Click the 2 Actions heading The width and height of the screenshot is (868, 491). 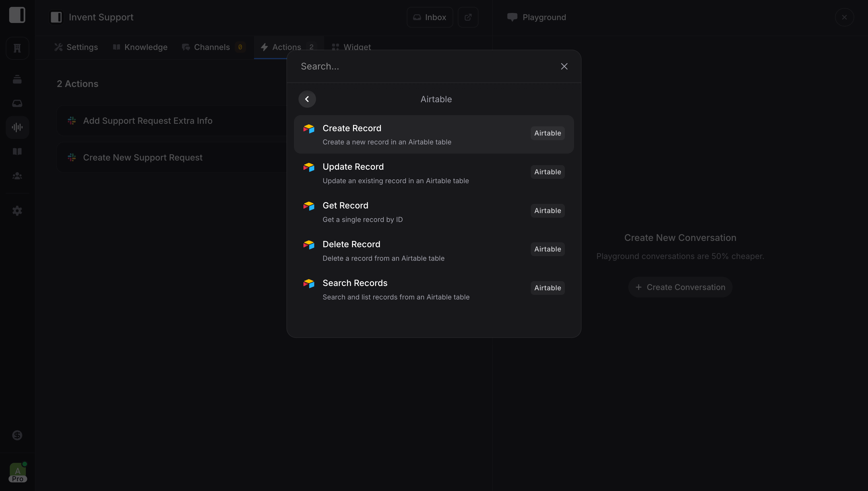pos(77,84)
